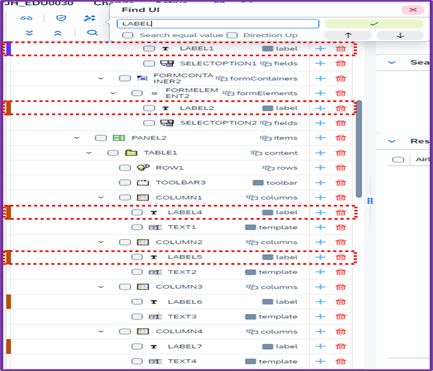Tick the checkbox in the result table header

pos(398,159)
